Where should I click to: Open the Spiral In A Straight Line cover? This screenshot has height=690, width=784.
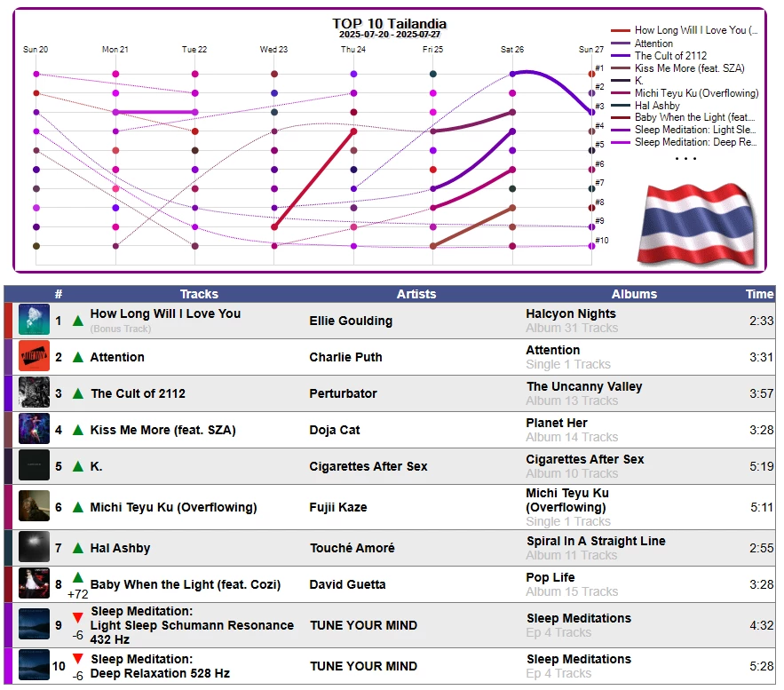pos(34,548)
